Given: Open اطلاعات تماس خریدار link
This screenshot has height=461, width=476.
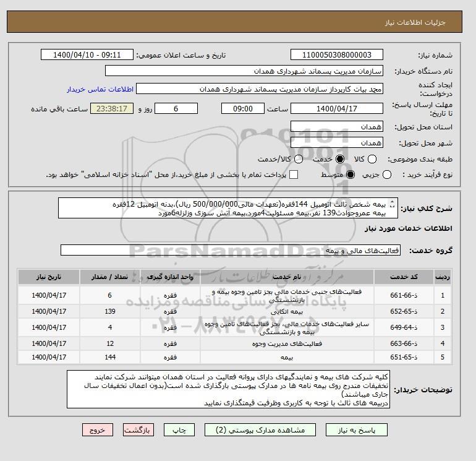Looking at the screenshot, I should (100, 89).
